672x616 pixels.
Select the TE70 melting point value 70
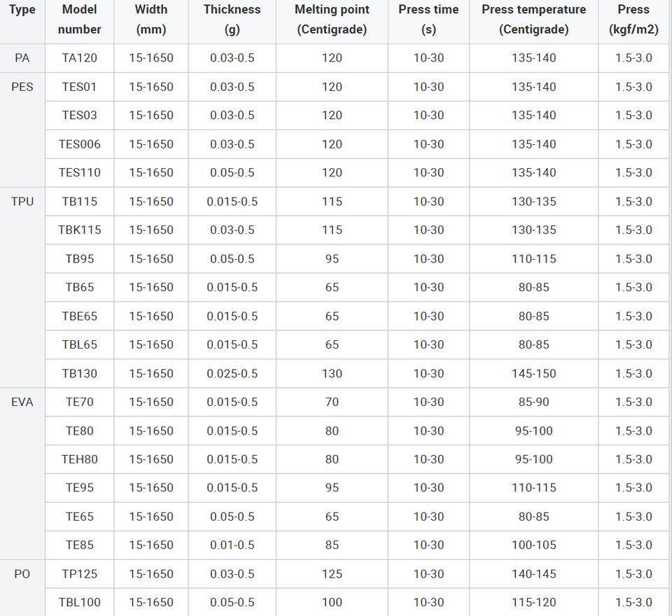[x=332, y=402]
